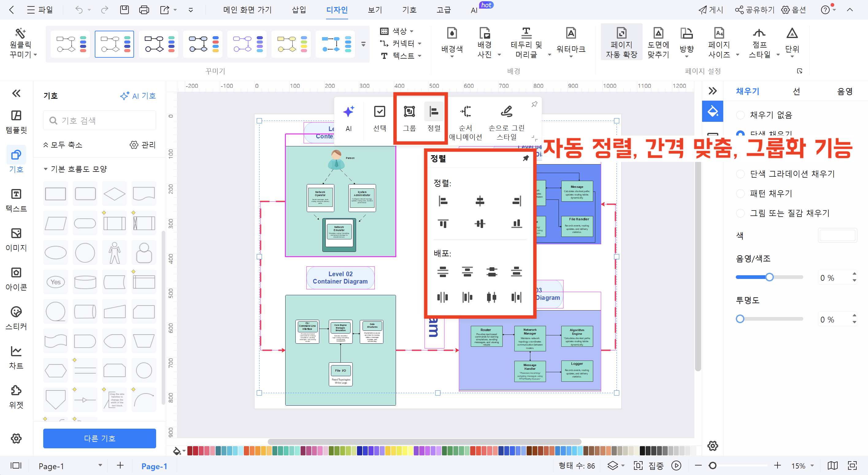The image size is (868, 475).
Task: Click the 그룹 (Group) icon in floating toolbar
Action: pos(409,112)
